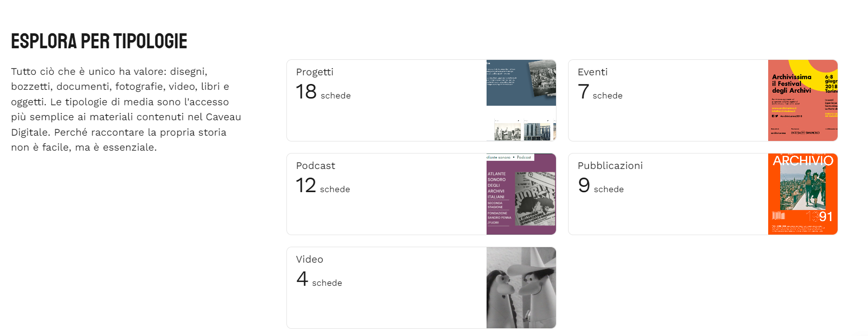
Task: Click the 12 schede count in Podcast
Action: [x=323, y=185]
